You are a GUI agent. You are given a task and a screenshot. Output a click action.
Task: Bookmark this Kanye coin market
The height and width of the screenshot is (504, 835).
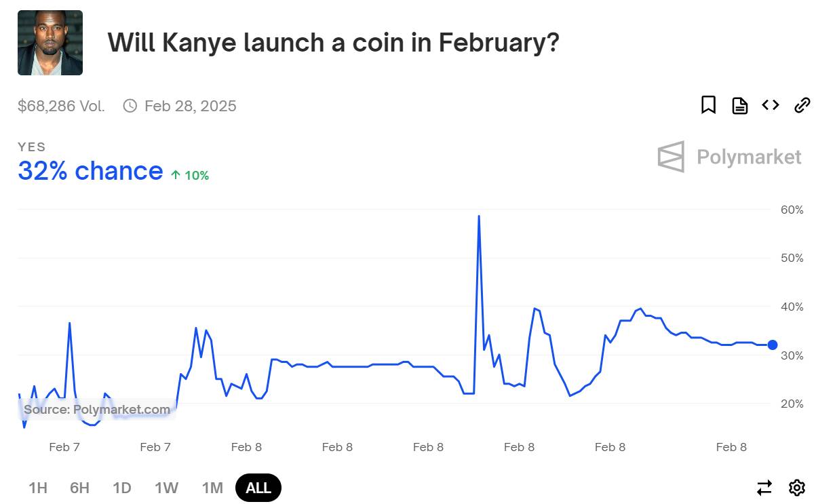point(708,105)
